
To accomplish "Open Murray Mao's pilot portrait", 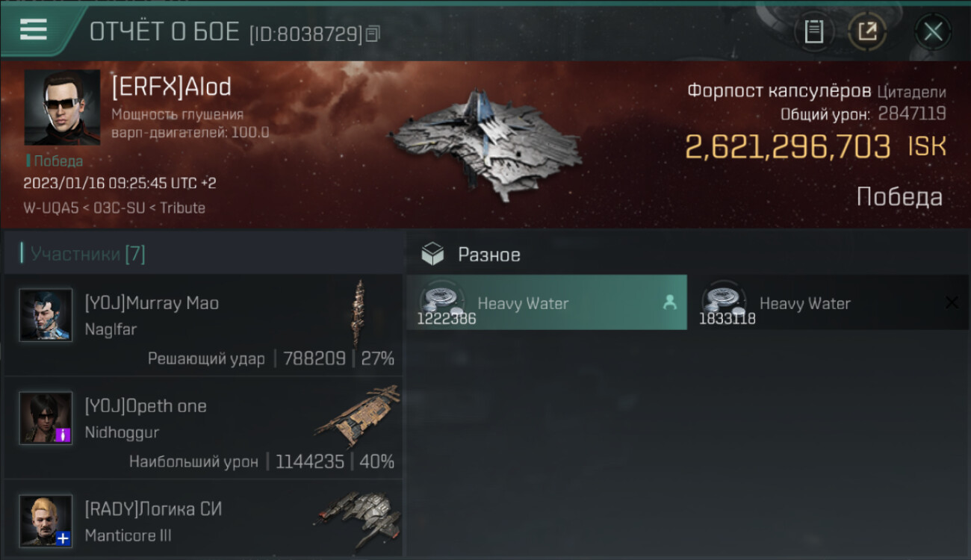I will 46,315.
